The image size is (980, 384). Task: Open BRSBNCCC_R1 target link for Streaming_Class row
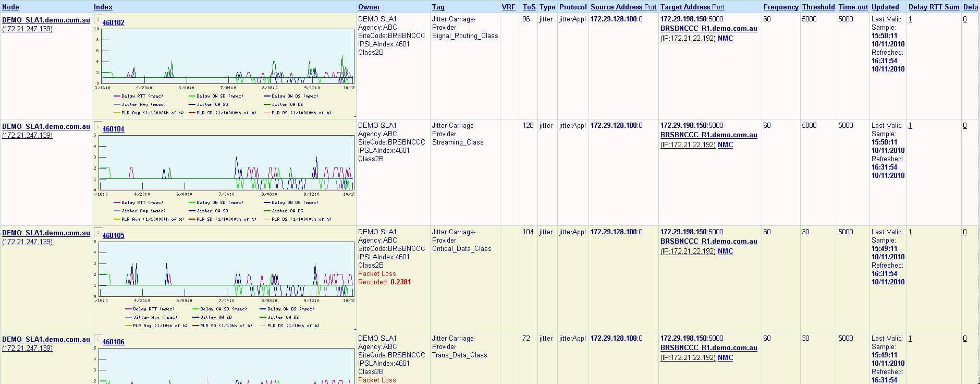709,135
